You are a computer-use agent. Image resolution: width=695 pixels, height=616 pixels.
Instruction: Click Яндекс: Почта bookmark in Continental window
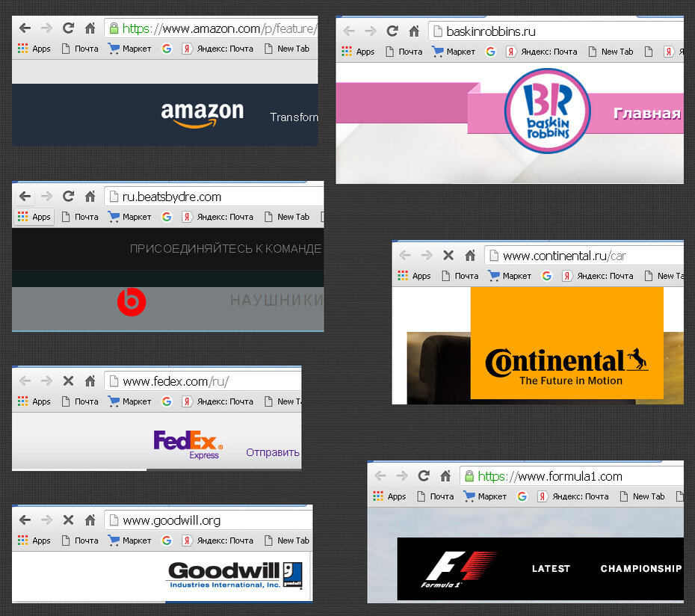598,277
